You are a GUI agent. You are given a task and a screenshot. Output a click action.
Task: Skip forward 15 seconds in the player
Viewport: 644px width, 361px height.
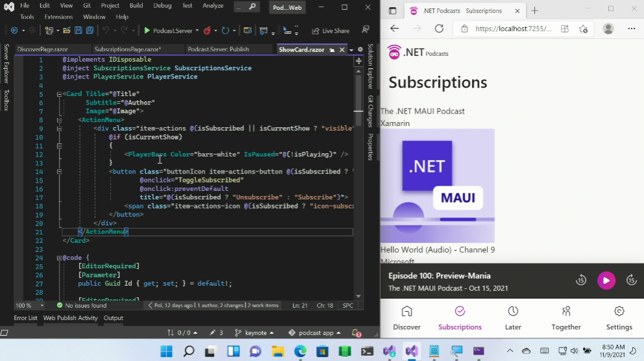click(632, 280)
